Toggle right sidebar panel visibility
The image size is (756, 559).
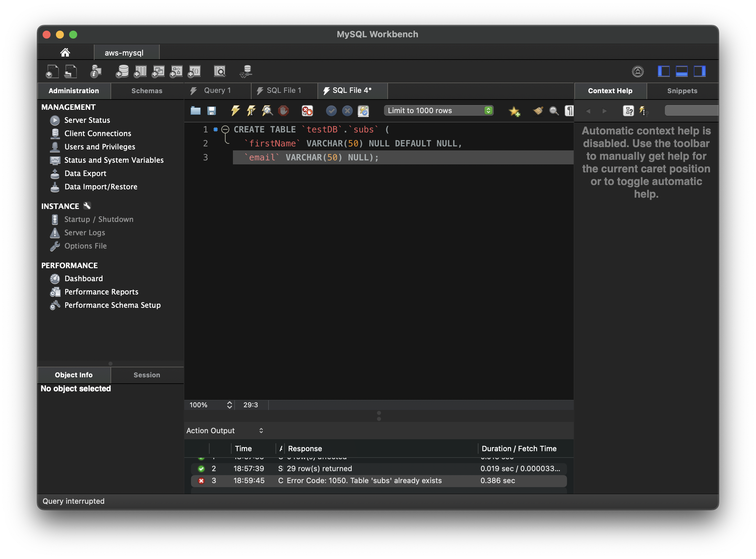coord(699,72)
